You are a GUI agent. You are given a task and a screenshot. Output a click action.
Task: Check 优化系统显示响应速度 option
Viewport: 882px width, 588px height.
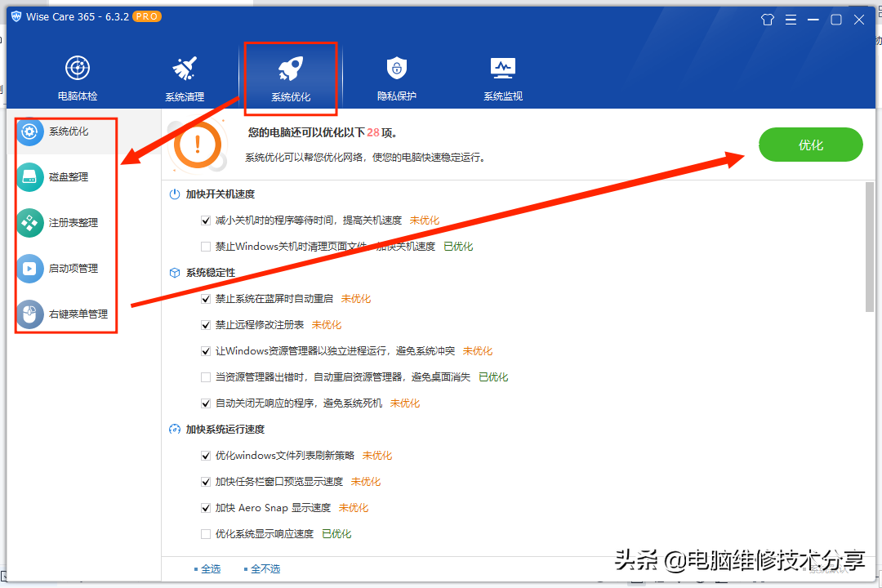click(206, 534)
